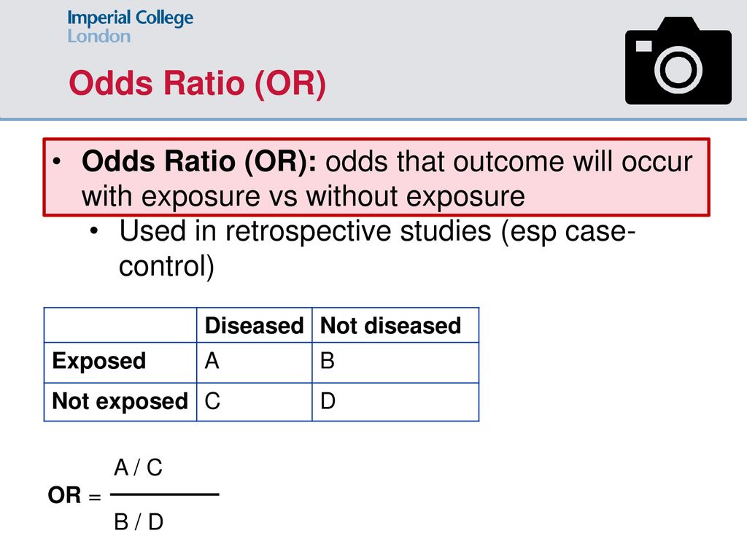Click table cell containing letter A
The width and height of the screenshot is (747, 560).
[255, 362]
